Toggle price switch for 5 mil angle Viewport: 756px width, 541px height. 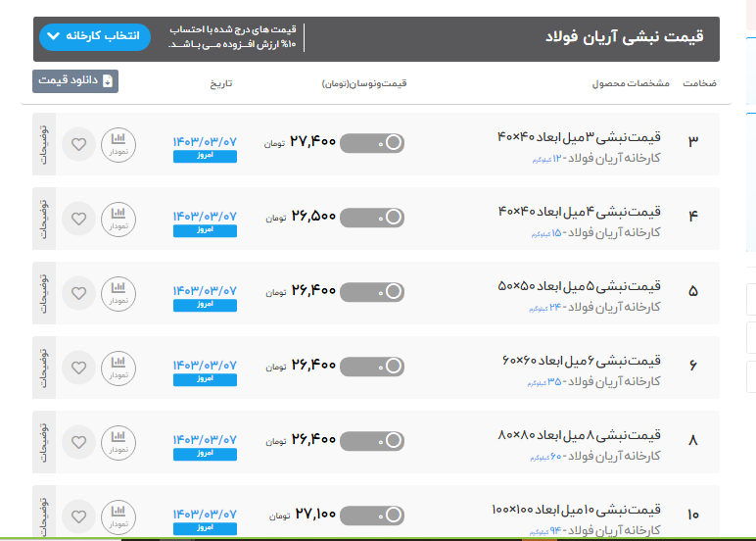pyautogui.click(x=372, y=291)
